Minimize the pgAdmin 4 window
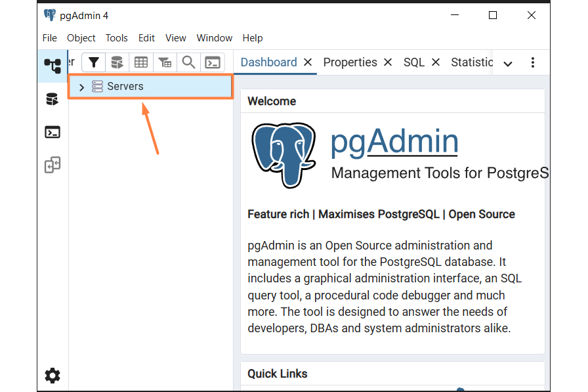The width and height of the screenshot is (588, 392). point(455,15)
